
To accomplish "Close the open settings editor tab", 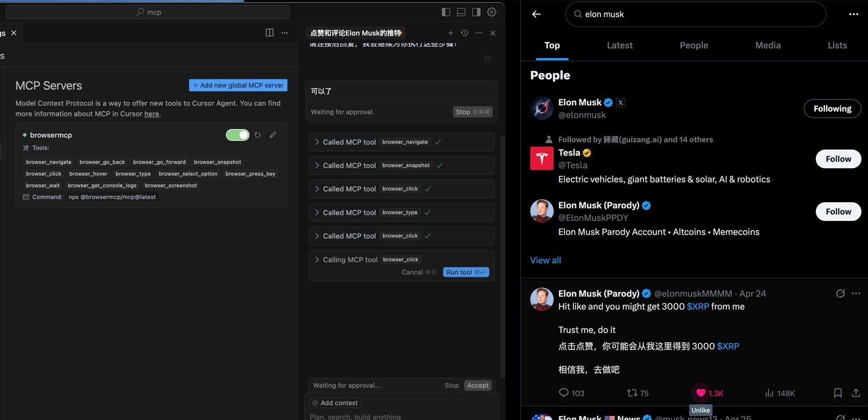I will pos(14,32).
